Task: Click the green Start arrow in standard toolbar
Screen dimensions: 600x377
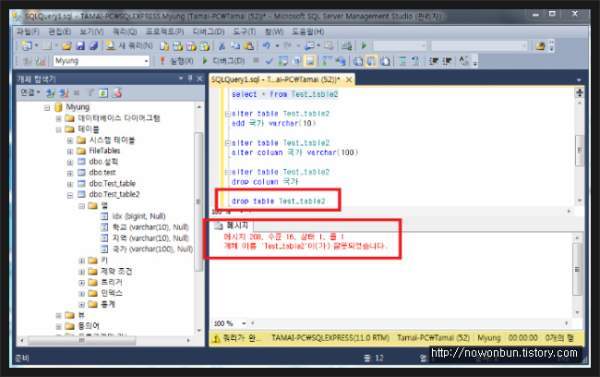Action: click(x=364, y=46)
